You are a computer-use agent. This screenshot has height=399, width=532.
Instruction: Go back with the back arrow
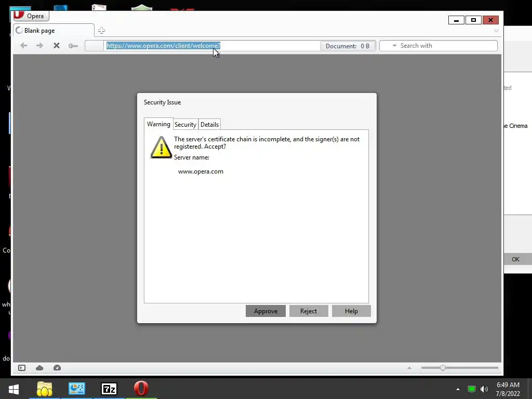[23, 46]
